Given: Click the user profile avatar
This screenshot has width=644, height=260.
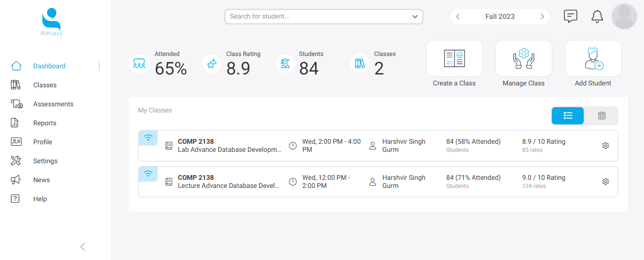Looking at the screenshot, I should [x=624, y=17].
